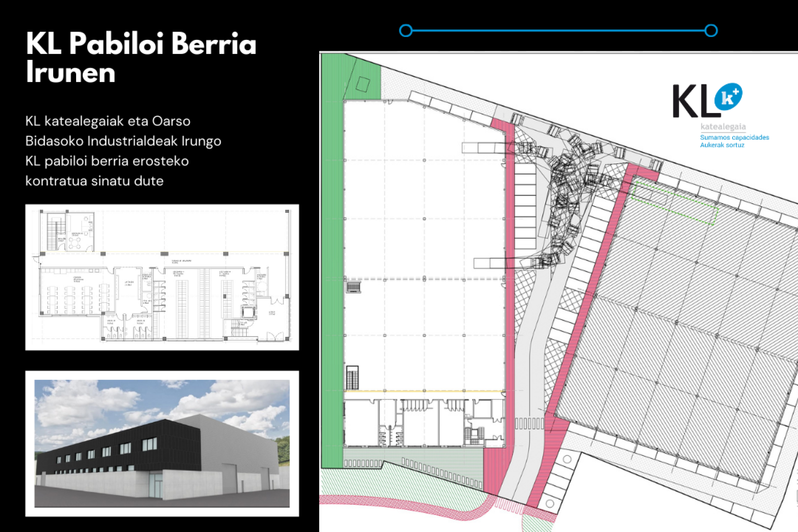The height and width of the screenshot is (532, 798).
Task: Select the line "Bidasoko Industrialdeak Irungo"
Action: 123,141
